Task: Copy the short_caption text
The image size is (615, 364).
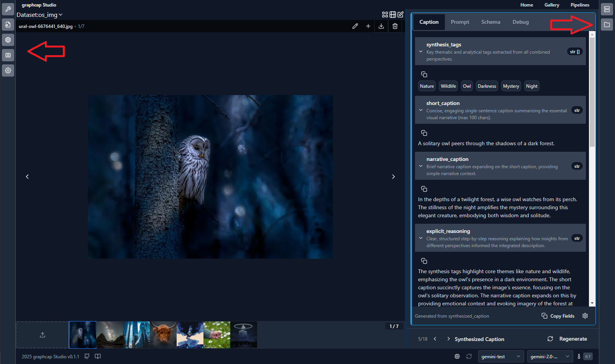Action: click(424, 133)
